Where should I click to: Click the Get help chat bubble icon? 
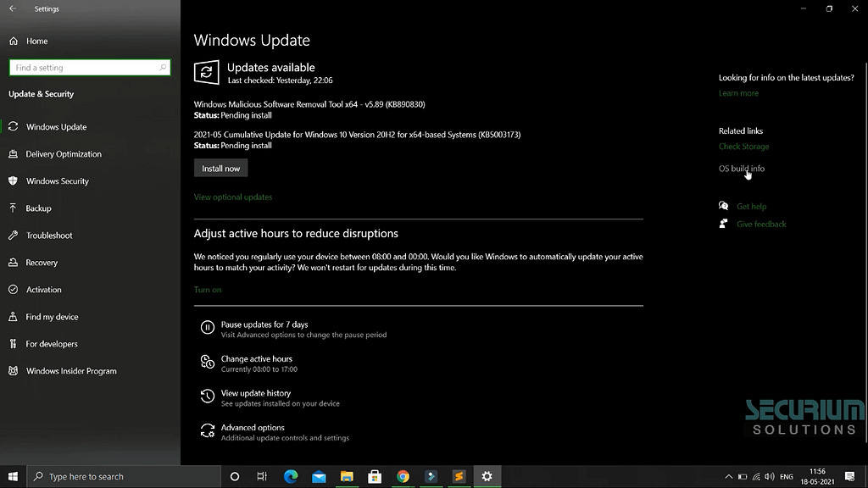724,206
